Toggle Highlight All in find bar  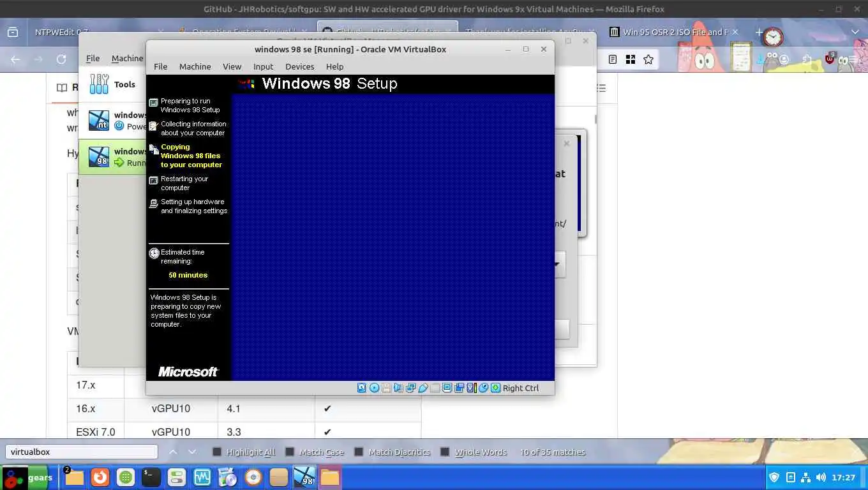click(x=243, y=452)
